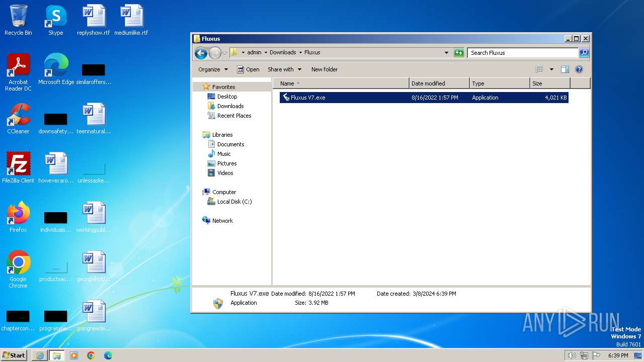Select the replyshow.rtf desktop file

point(94,20)
